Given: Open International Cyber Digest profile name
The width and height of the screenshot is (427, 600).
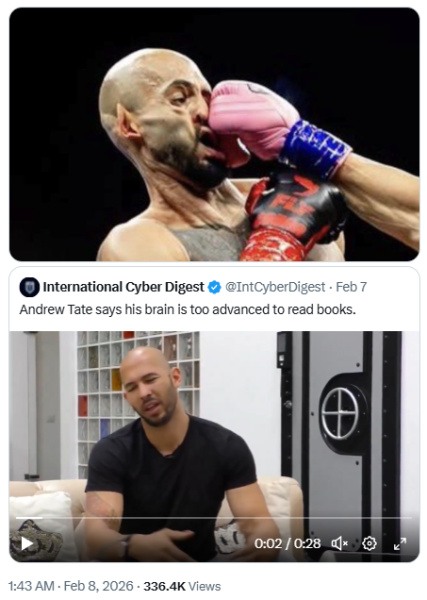Looking at the screenshot, I should coord(123,287).
